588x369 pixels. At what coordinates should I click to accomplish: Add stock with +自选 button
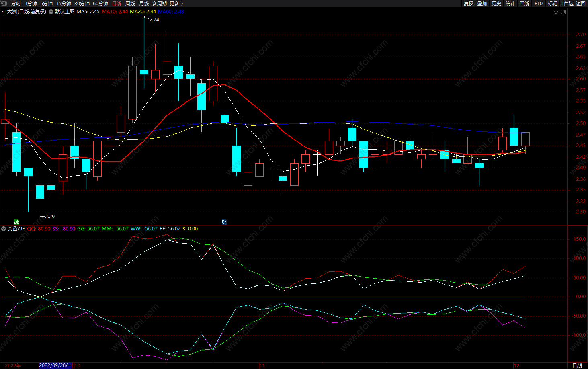567,3
